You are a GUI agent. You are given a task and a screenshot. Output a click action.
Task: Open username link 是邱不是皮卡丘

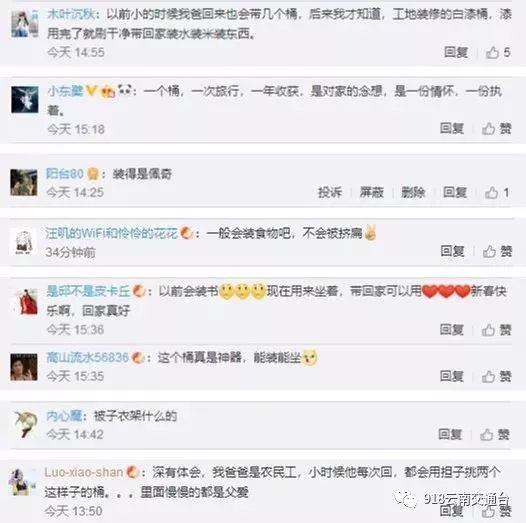88,291
